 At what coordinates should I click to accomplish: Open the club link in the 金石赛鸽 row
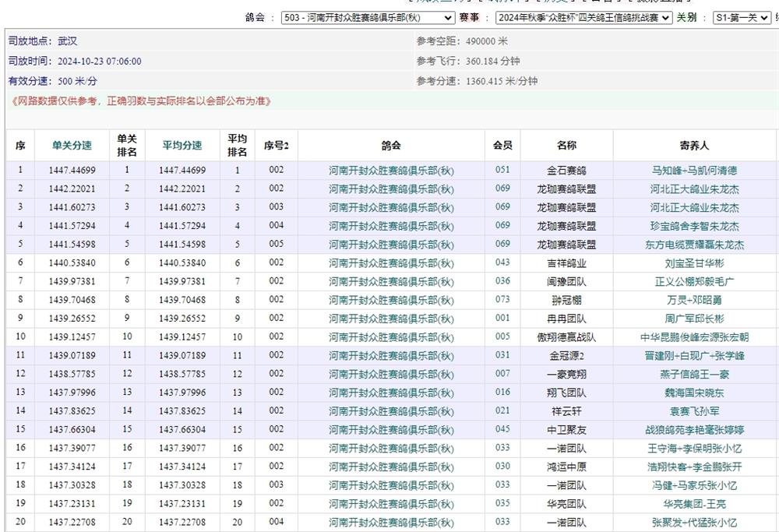(391, 171)
